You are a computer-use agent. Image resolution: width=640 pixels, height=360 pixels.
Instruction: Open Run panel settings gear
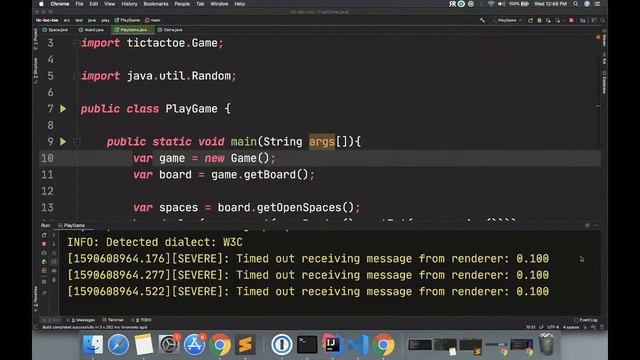(x=587, y=225)
